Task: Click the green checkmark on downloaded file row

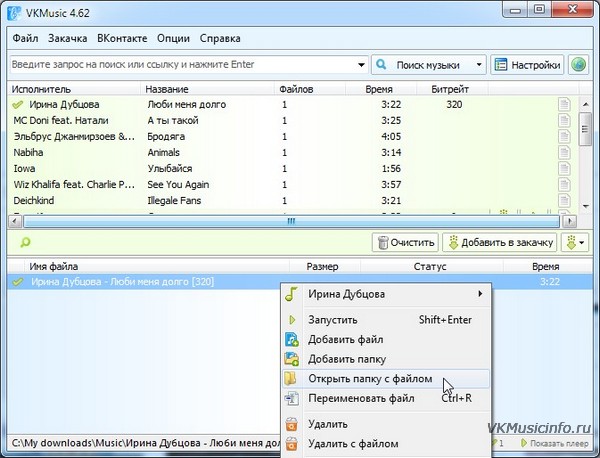Action: click(x=18, y=282)
